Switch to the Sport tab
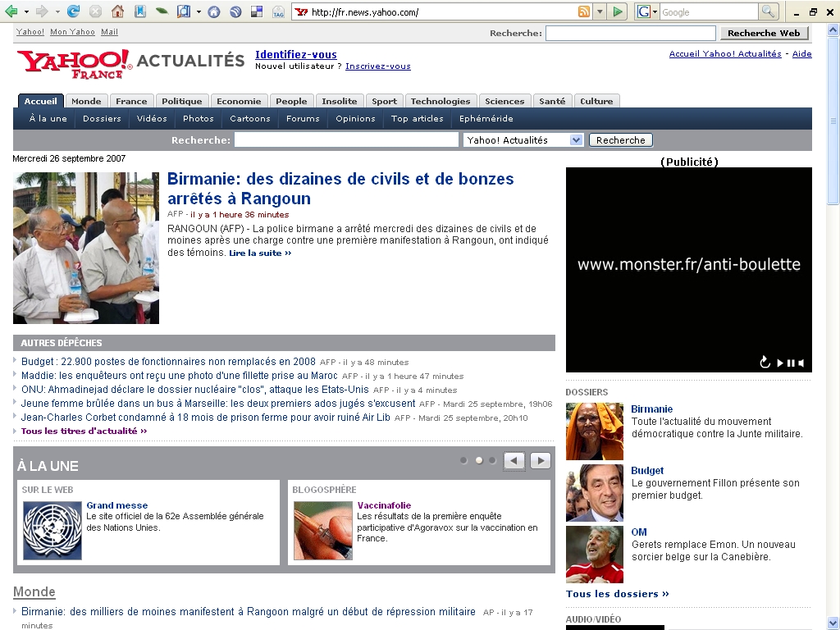 (384, 101)
